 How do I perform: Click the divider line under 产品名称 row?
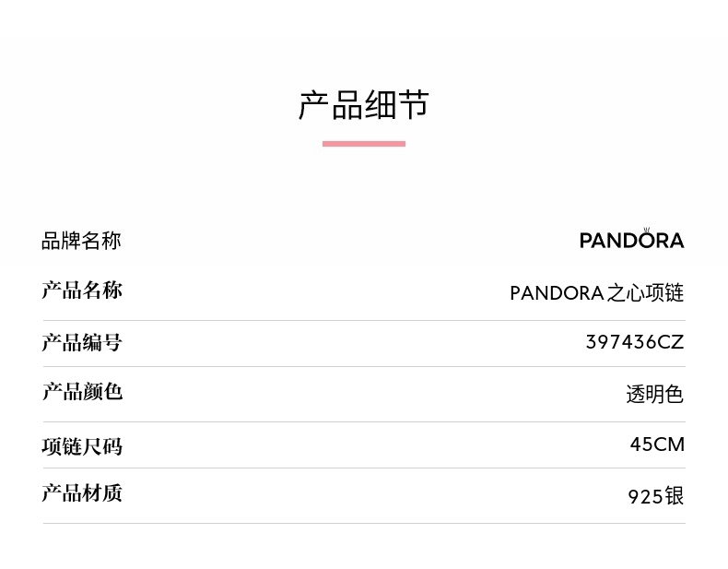click(363, 320)
